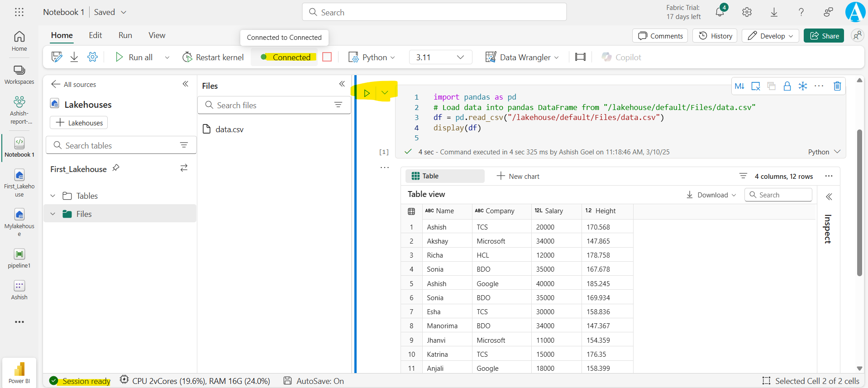Viewport: 868px width, 388px height.
Task: Open Settings gear in top bar
Action: tap(747, 12)
